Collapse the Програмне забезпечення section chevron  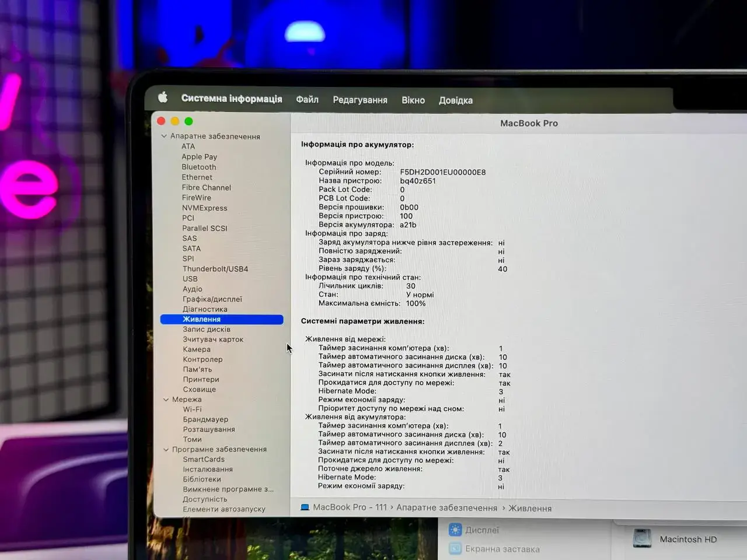(166, 450)
